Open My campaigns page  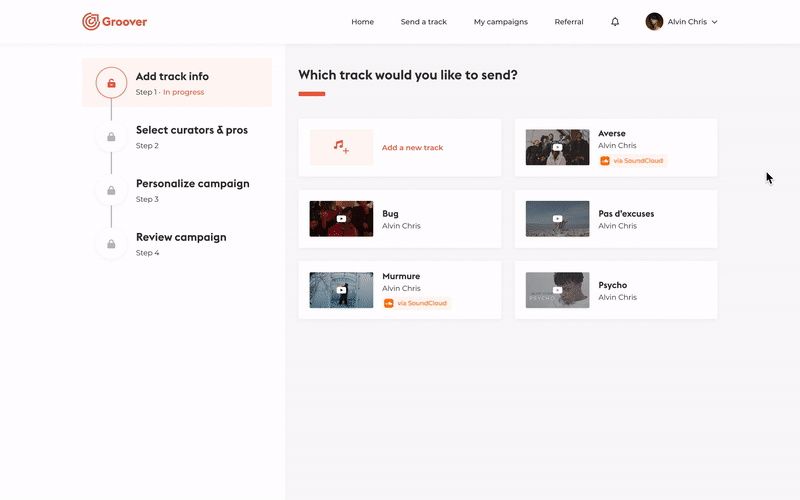click(500, 22)
